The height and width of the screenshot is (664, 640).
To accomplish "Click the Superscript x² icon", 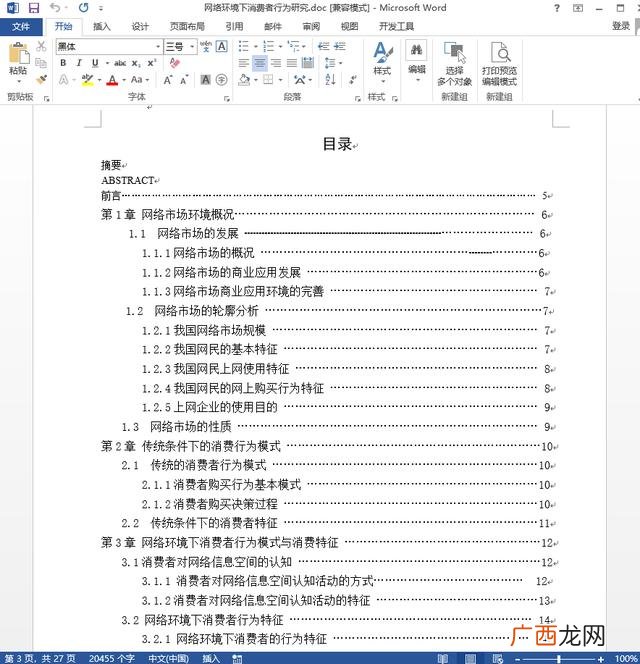I will click(152, 64).
